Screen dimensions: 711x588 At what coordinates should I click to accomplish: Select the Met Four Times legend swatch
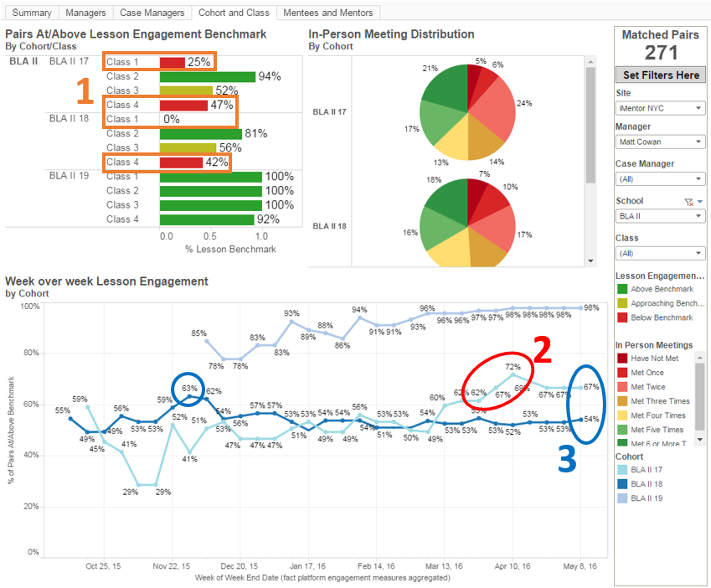622,415
